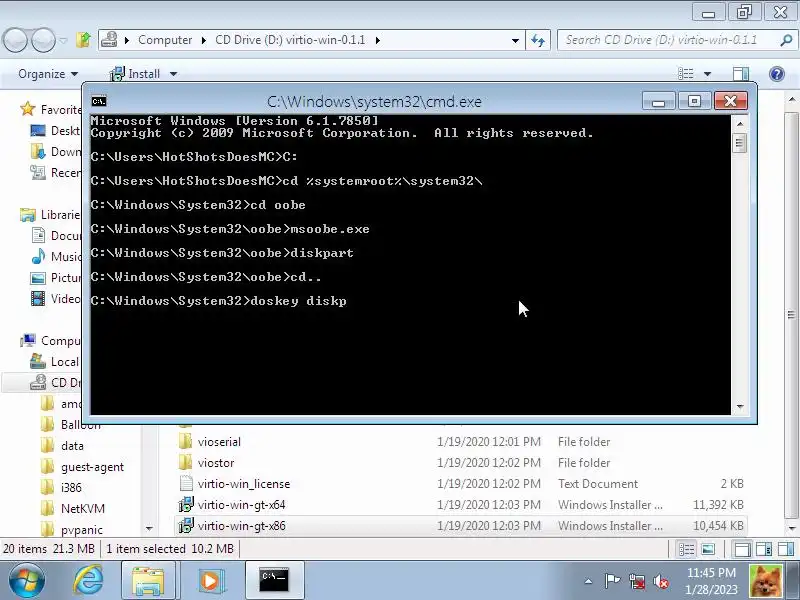
Task: Switch to cmd.exe taskbar button
Action: [274, 580]
